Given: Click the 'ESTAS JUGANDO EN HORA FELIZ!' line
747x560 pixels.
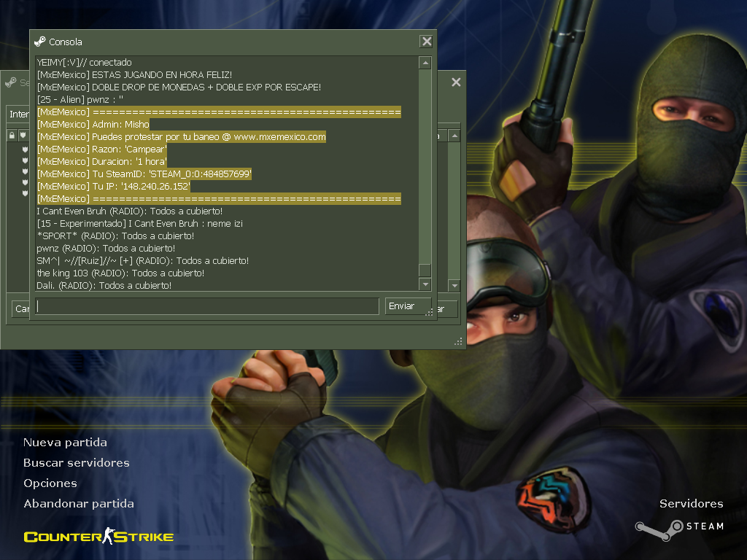Looking at the screenshot, I should 134,75.
